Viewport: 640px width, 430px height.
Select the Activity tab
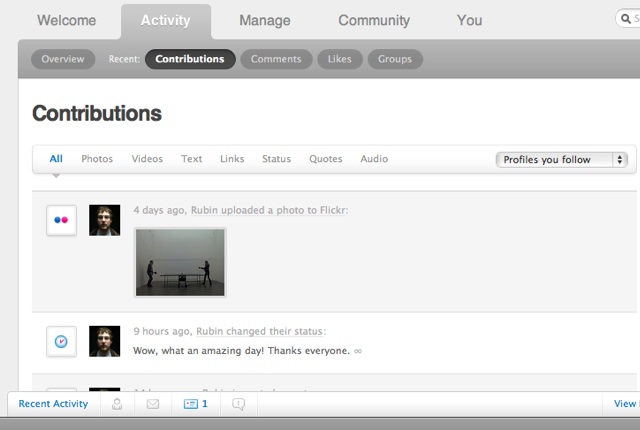pyautogui.click(x=166, y=21)
